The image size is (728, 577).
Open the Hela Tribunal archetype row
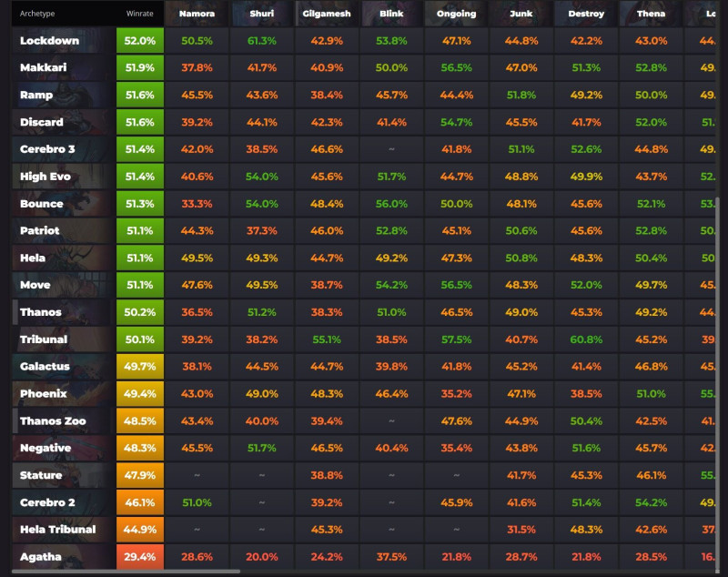(x=64, y=530)
